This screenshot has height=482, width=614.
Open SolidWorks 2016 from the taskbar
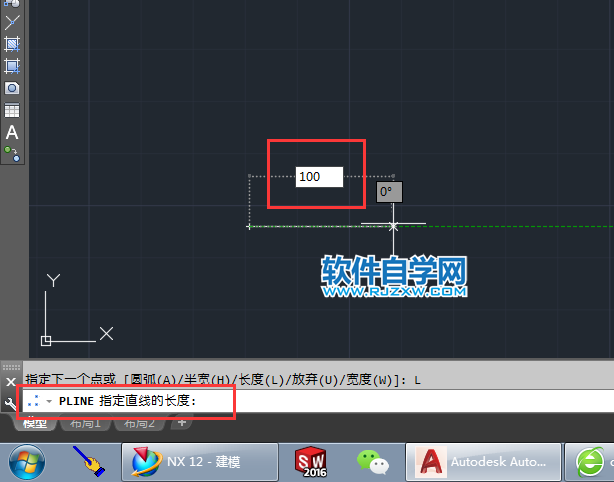click(x=311, y=462)
